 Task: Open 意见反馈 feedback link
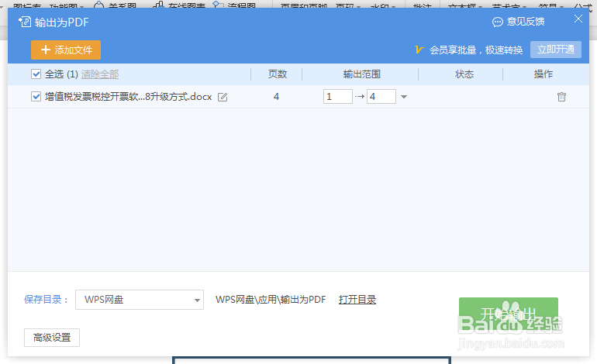(x=526, y=22)
